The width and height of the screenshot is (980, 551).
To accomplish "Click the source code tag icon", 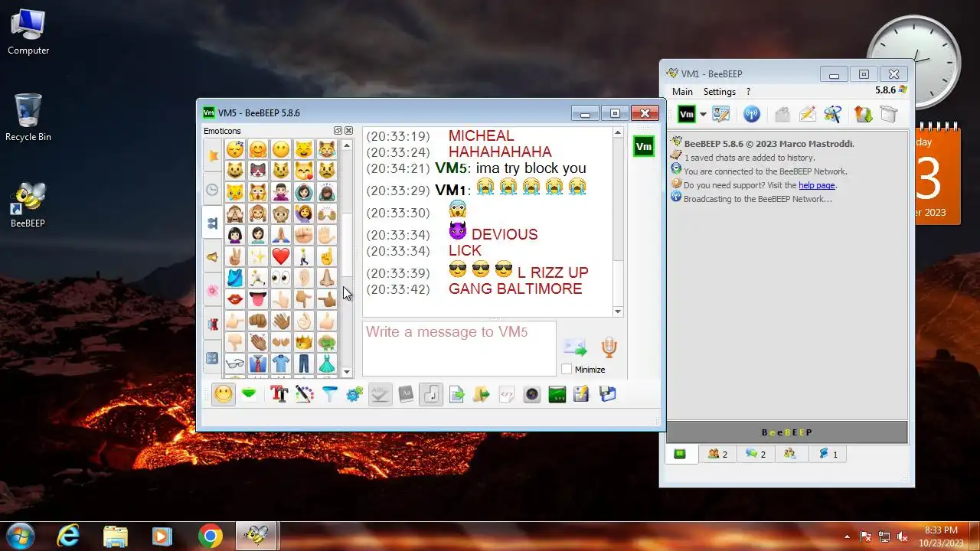I will [507, 394].
